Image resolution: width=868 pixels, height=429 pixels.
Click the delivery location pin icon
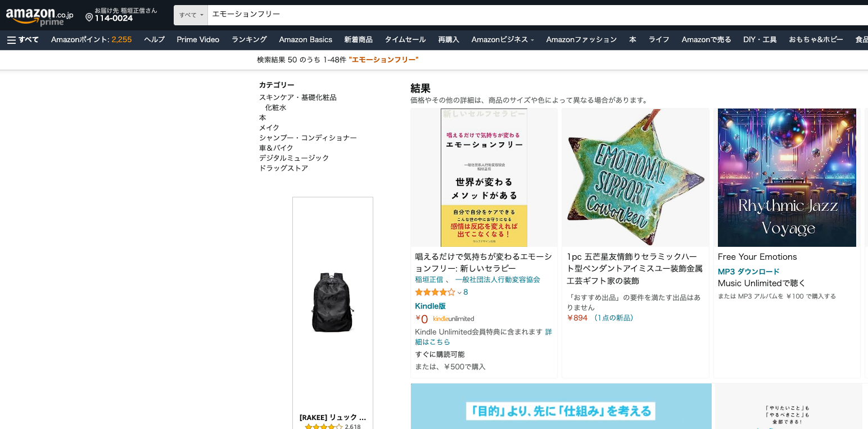click(89, 17)
